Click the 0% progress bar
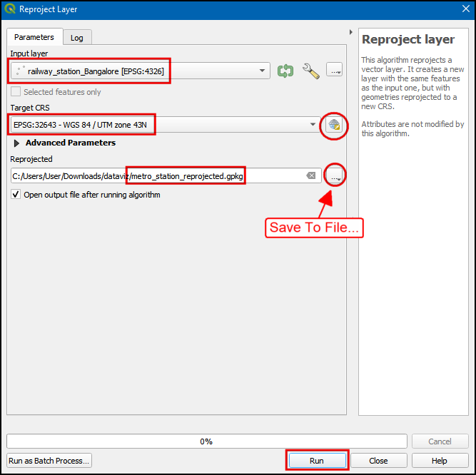This screenshot has height=475, width=476. click(x=206, y=441)
